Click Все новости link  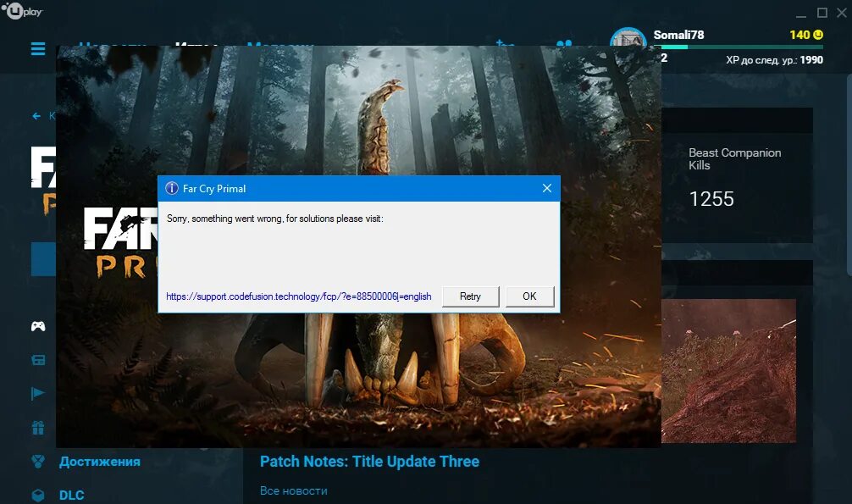tap(293, 490)
